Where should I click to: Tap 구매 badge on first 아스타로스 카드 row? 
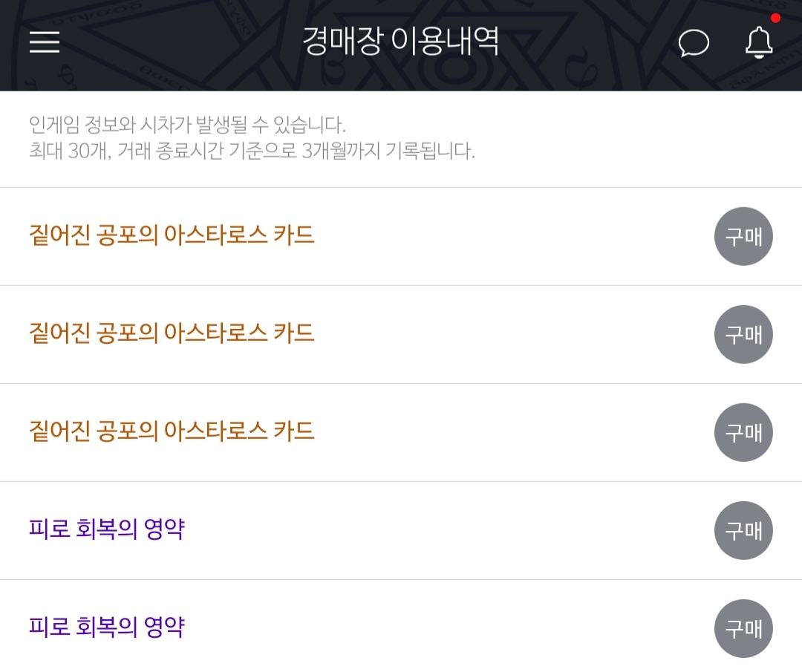pyautogui.click(x=743, y=236)
